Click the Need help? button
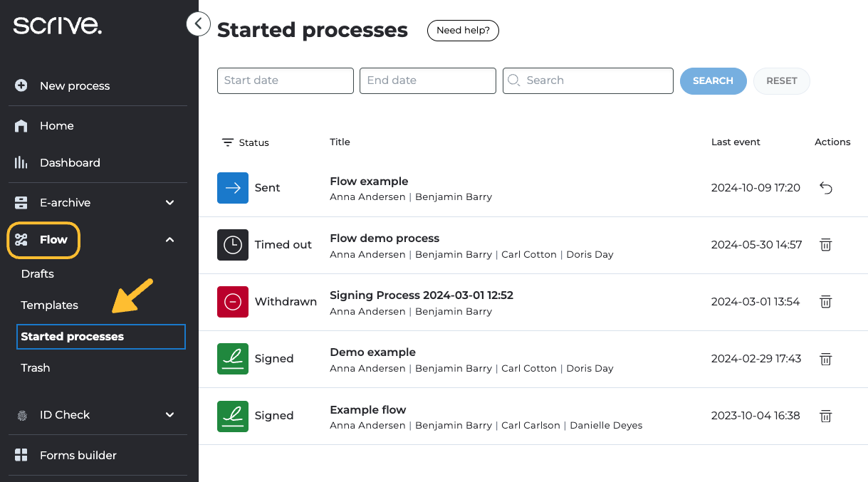The image size is (868, 482). click(x=463, y=31)
